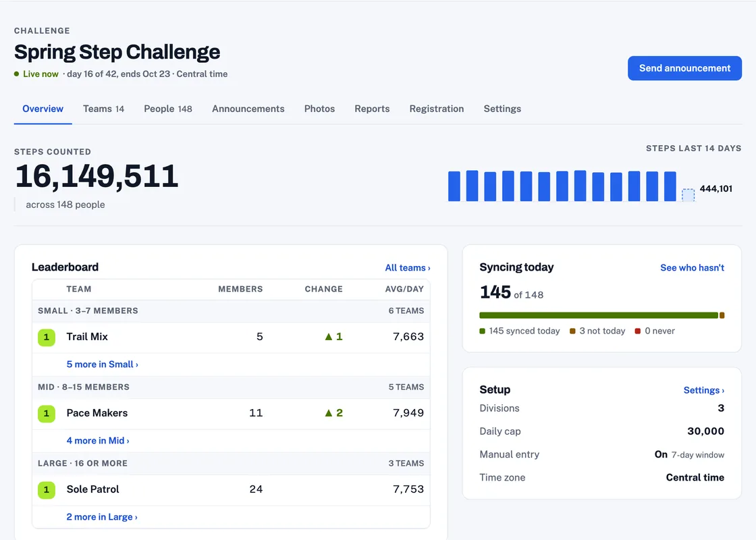Click the MEMBERS column header
The image size is (756, 540).
pyautogui.click(x=240, y=289)
